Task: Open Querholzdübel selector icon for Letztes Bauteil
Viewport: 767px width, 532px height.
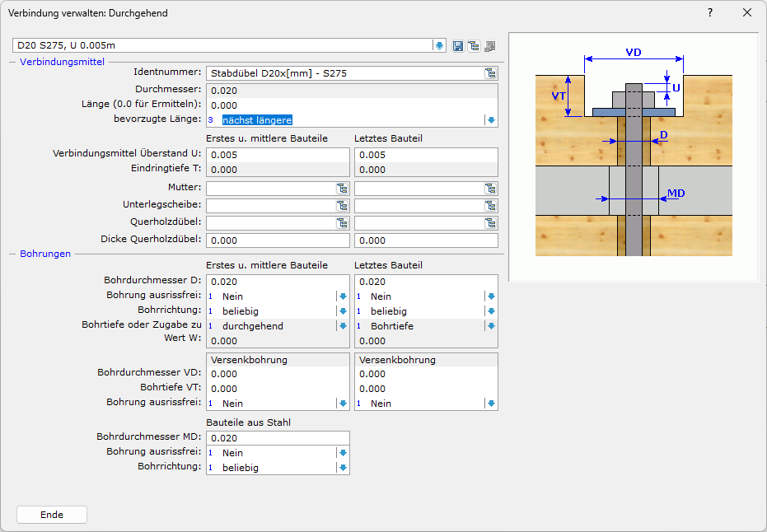Action: point(490,222)
